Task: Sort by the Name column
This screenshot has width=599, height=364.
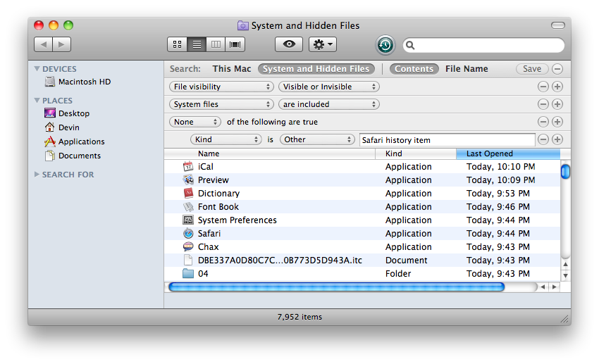Action: click(x=270, y=153)
